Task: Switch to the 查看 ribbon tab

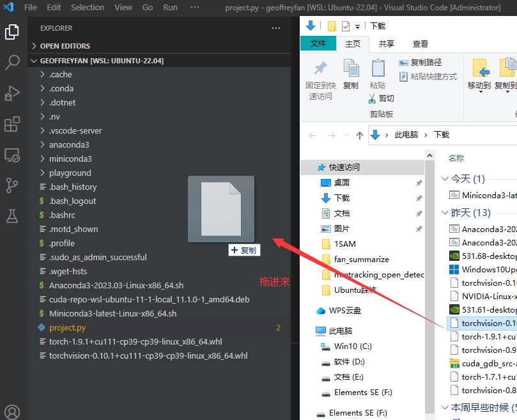Action: 421,43
